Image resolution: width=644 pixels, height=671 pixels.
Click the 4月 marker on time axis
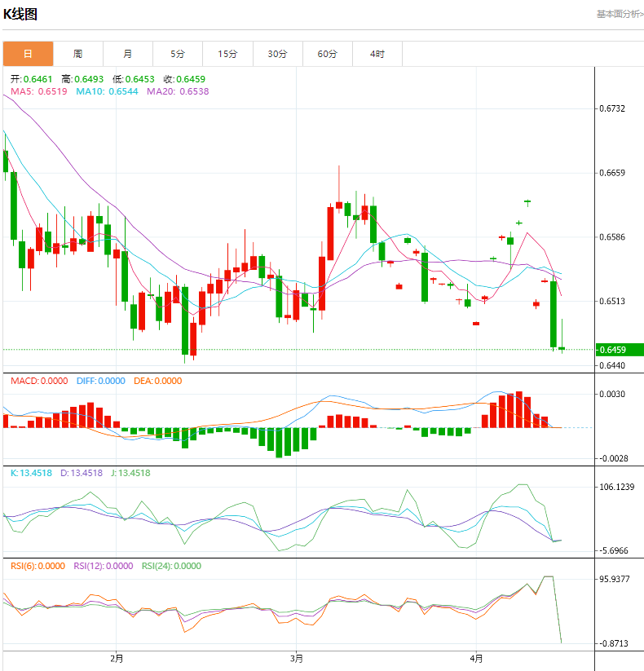(477, 657)
